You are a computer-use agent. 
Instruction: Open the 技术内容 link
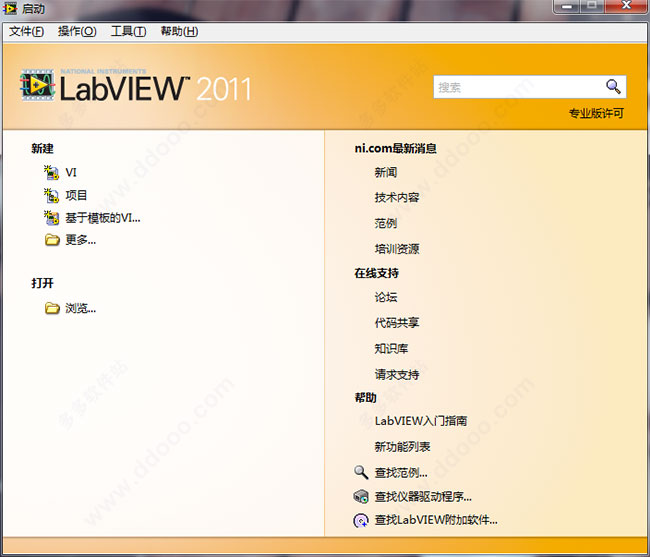397,198
